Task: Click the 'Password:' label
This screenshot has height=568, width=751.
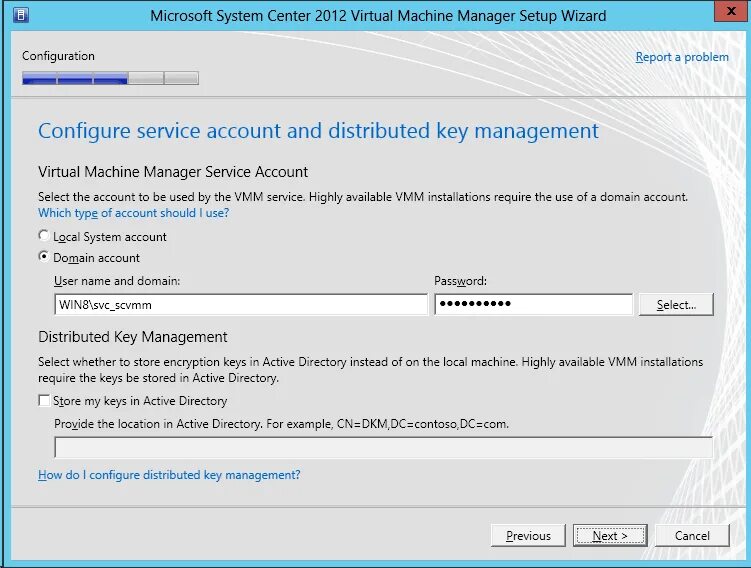Action: coord(460,281)
